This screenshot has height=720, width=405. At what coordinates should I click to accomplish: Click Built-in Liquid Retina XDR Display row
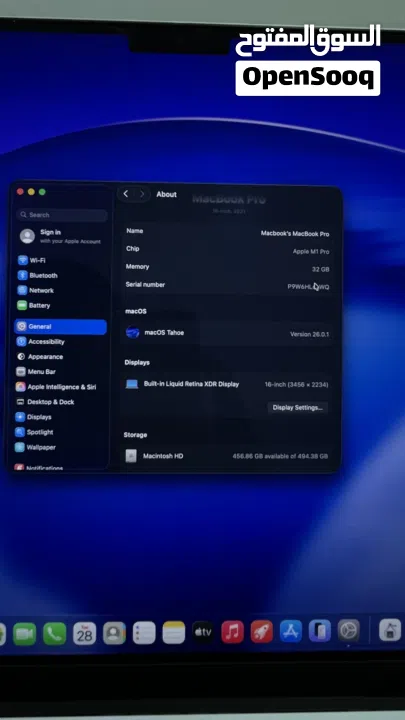pyautogui.click(x=227, y=384)
